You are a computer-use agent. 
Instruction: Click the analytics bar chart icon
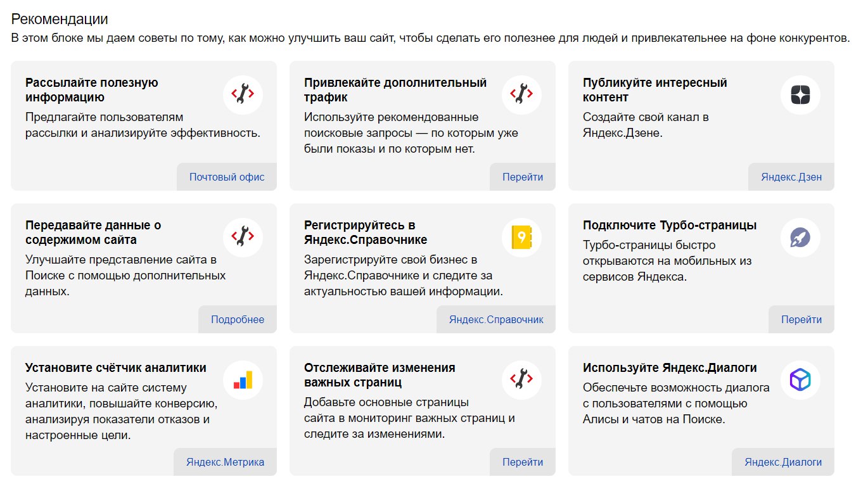[243, 379]
